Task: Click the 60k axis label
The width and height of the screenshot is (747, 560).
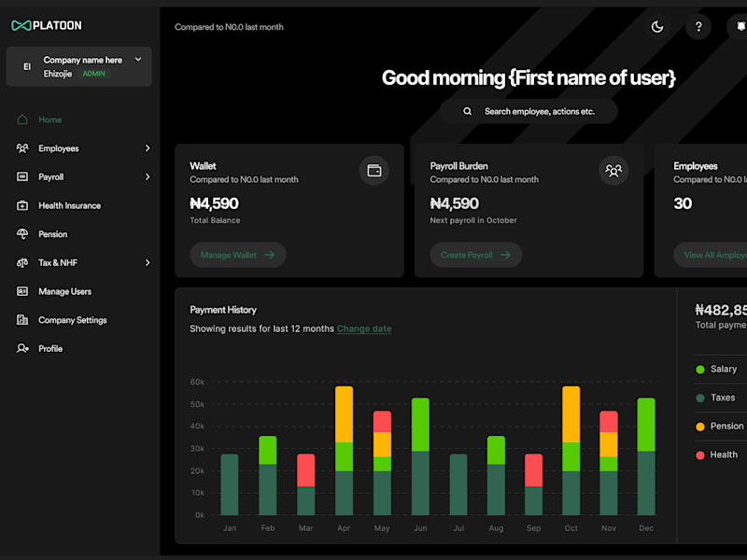Action: pos(197,382)
